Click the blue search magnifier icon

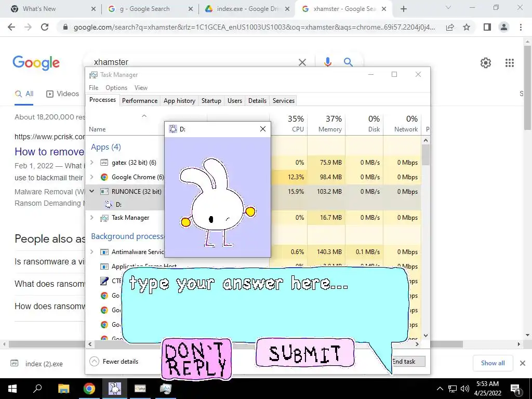(x=348, y=62)
